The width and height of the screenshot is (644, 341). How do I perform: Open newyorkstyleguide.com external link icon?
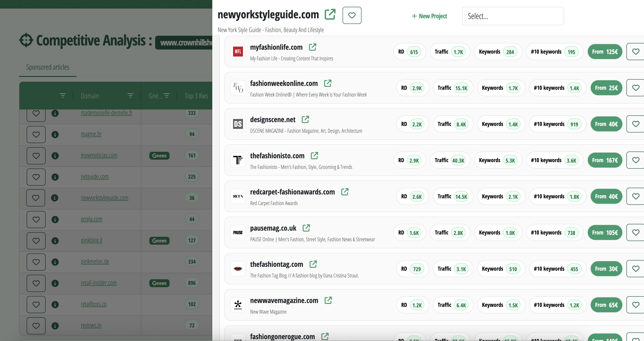click(330, 14)
